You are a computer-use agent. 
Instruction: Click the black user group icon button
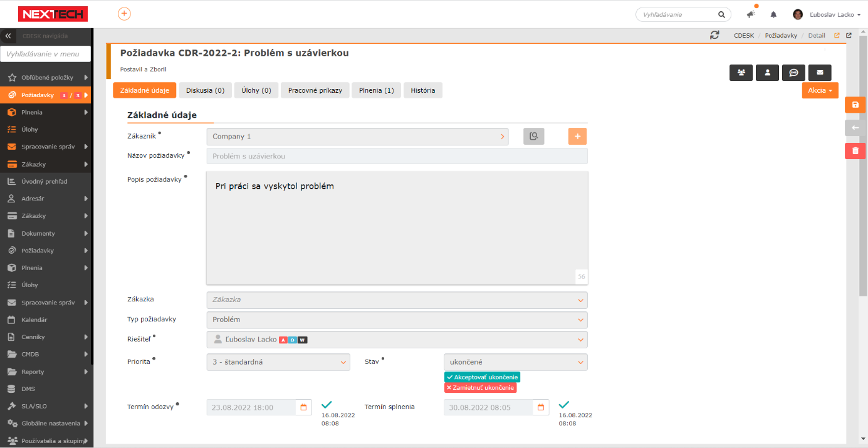(x=741, y=73)
